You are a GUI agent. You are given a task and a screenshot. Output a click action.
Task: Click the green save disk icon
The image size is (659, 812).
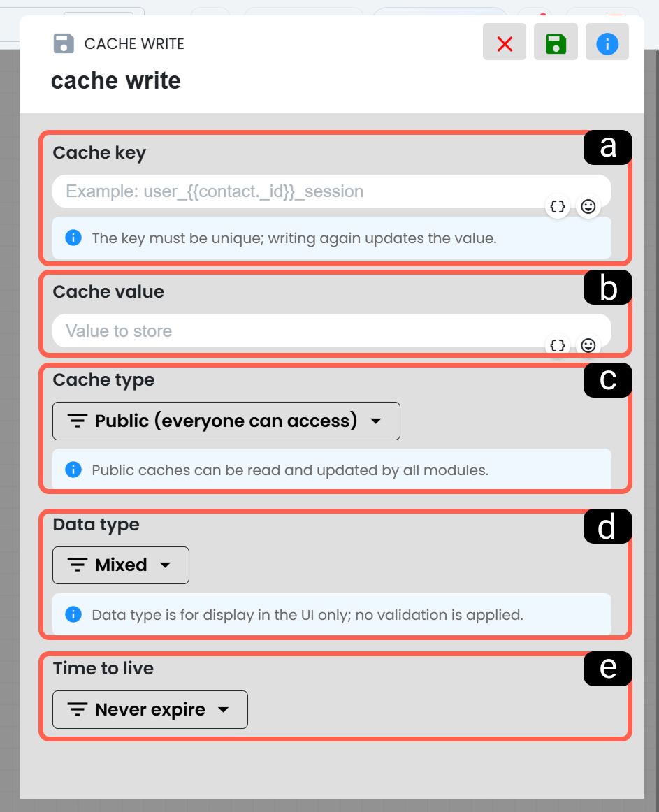pyautogui.click(x=556, y=42)
